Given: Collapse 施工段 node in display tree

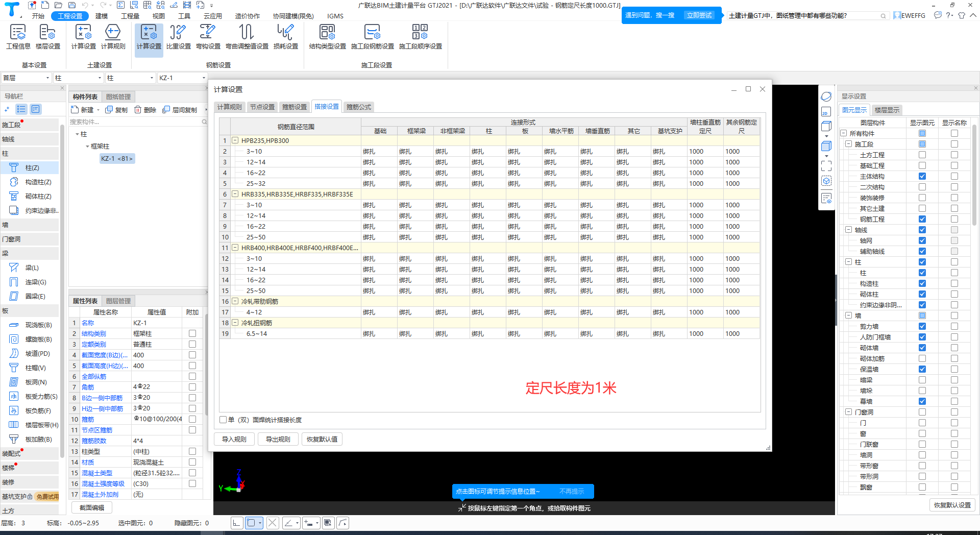Looking at the screenshot, I should coord(849,144).
